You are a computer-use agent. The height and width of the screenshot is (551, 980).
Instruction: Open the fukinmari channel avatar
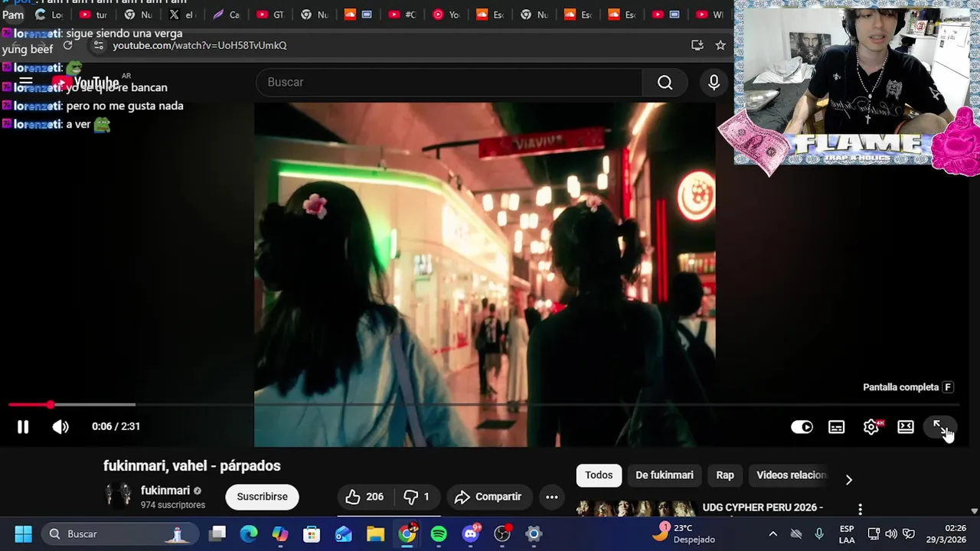(x=119, y=496)
